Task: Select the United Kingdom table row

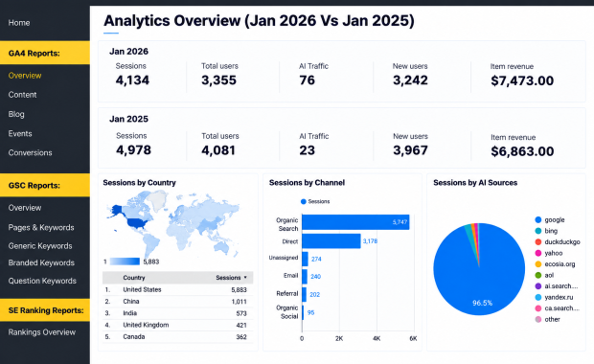Action: click(177, 325)
